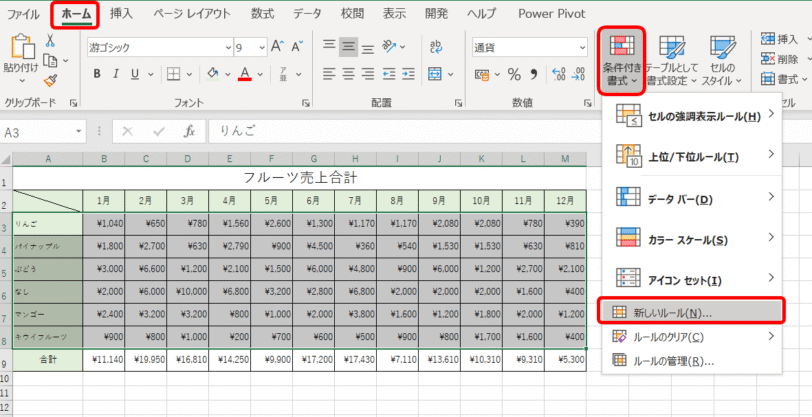The height and width of the screenshot is (417, 812).
Task: Toggle Bold formatting
Action: click(97, 74)
